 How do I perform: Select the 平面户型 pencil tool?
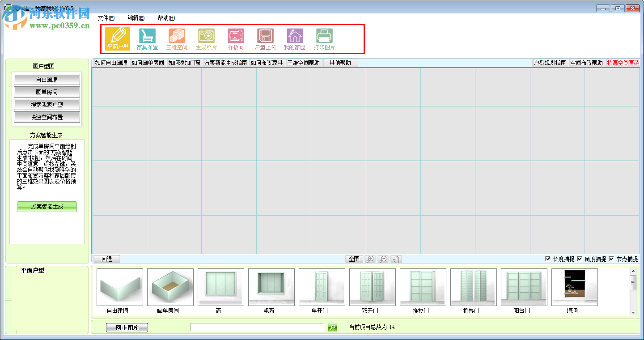point(118,38)
